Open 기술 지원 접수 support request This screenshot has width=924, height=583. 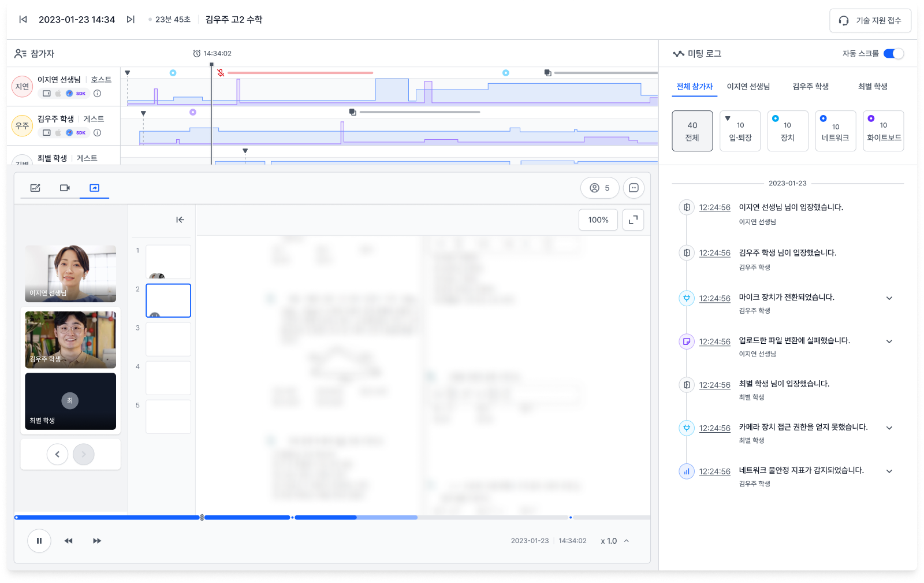[x=870, y=21]
